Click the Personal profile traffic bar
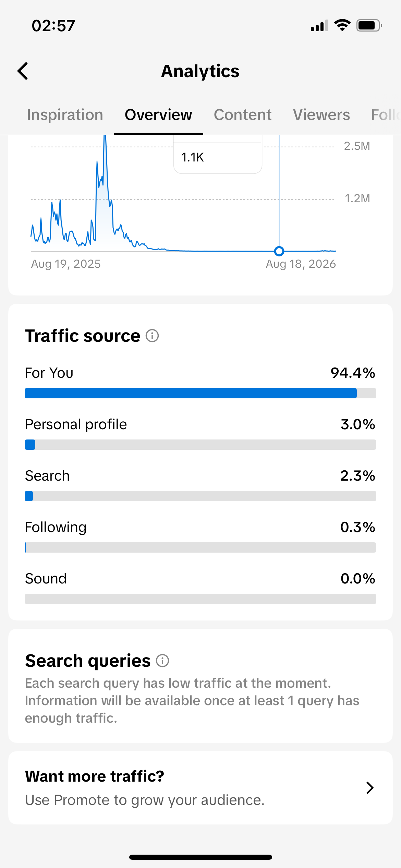The width and height of the screenshot is (401, 868). (x=200, y=445)
